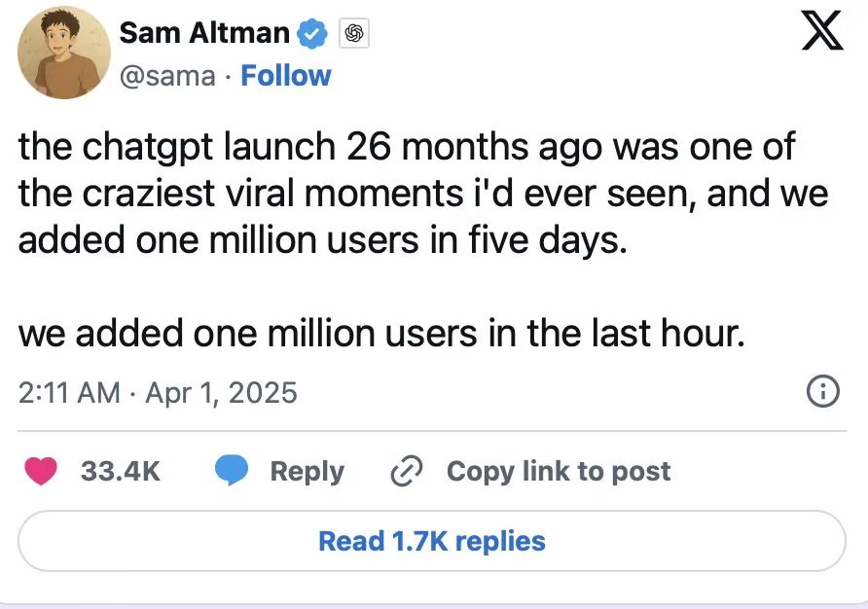The image size is (868, 609).
Task: Click the Reply text label
Action: point(307,472)
